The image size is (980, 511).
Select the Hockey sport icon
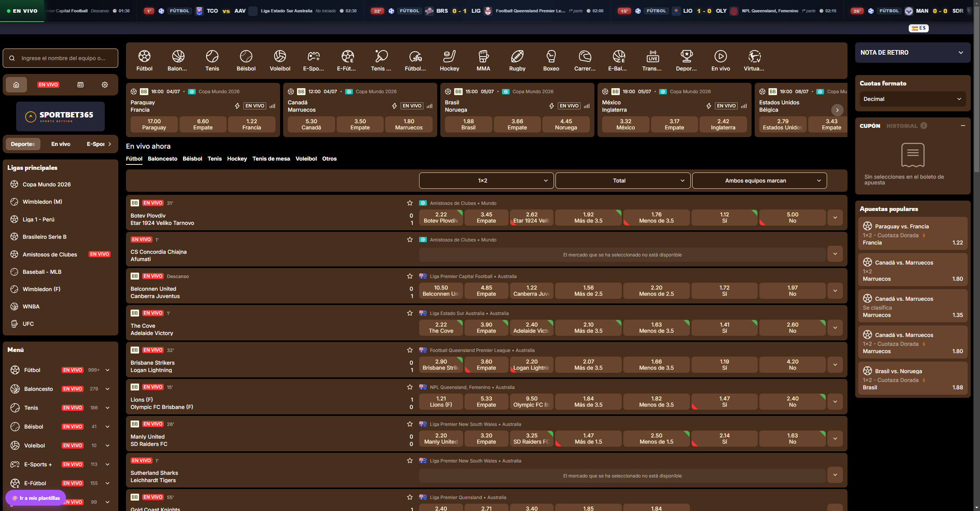tap(450, 56)
